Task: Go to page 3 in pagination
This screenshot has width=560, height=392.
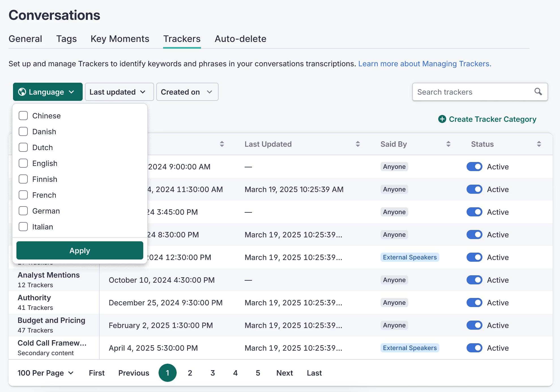Action: pos(213,373)
